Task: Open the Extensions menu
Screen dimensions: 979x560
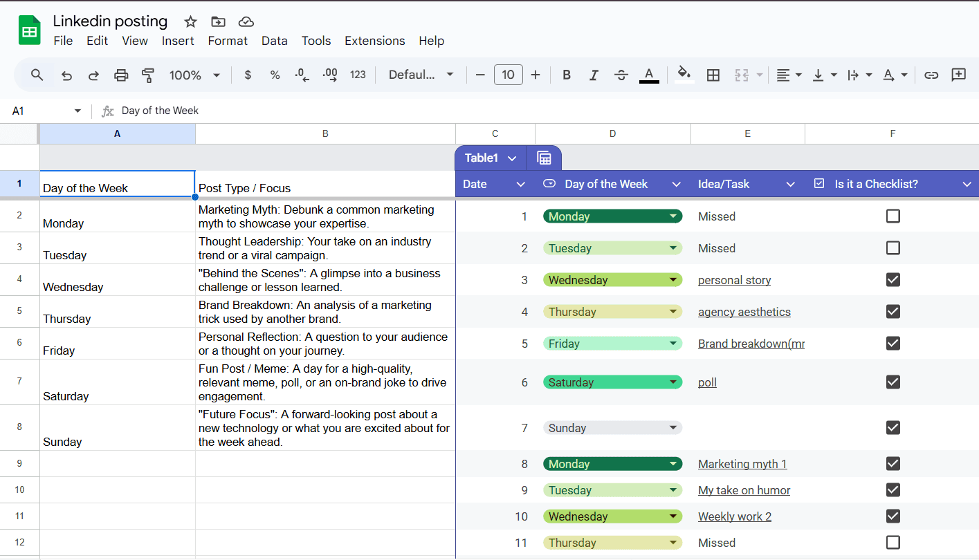Action: 374,41
